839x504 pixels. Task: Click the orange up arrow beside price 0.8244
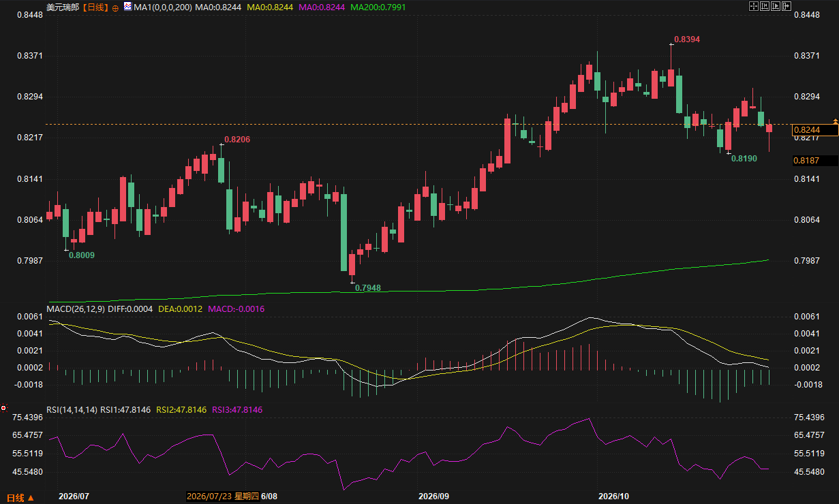click(x=834, y=120)
